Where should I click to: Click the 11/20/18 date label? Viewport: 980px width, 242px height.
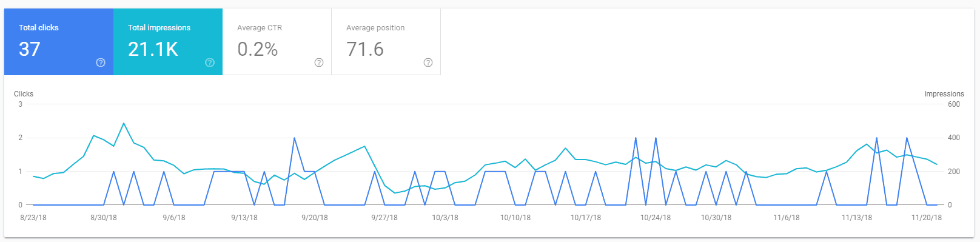[x=927, y=218]
